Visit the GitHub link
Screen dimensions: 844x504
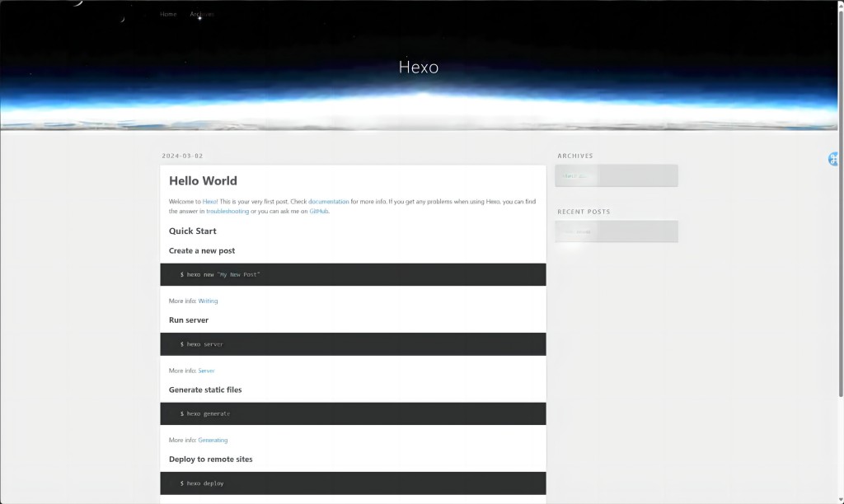(319, 212)
